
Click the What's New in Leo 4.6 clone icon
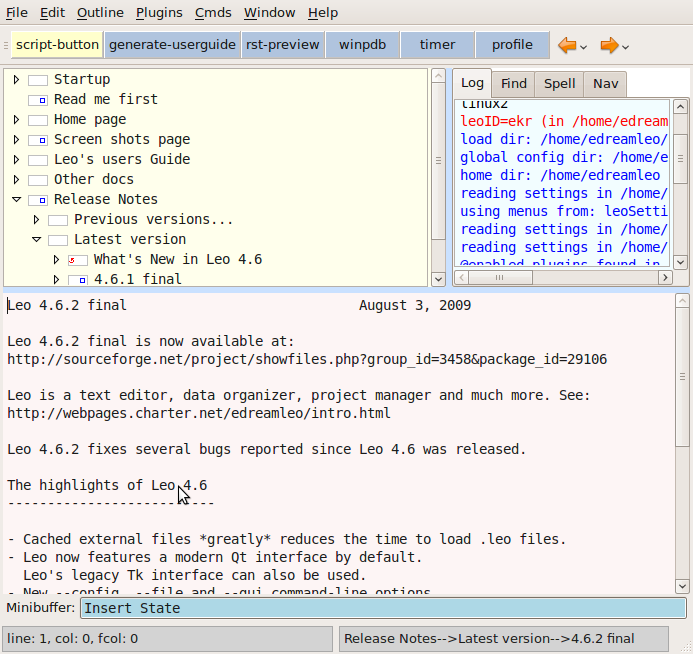click(x=78, y=260)
